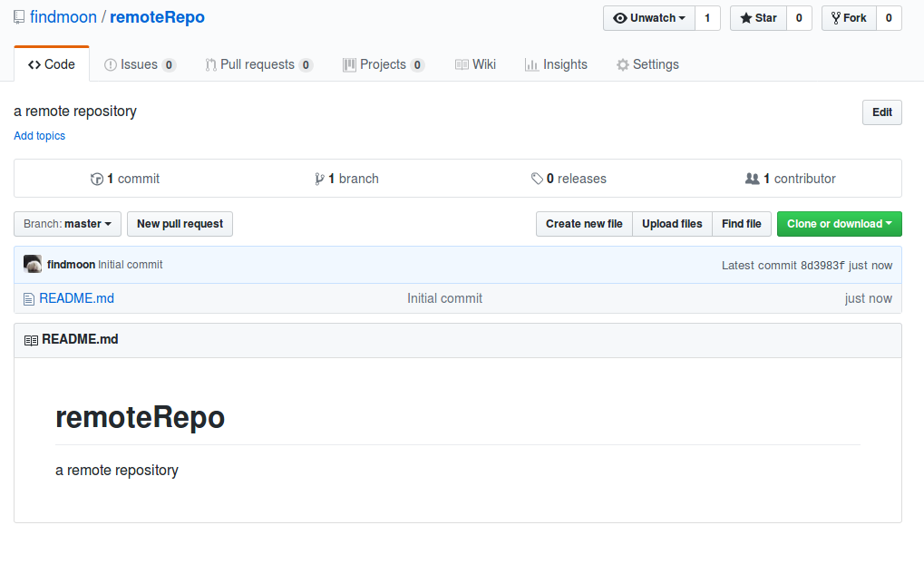Click the Add topics link

[39, 136]
